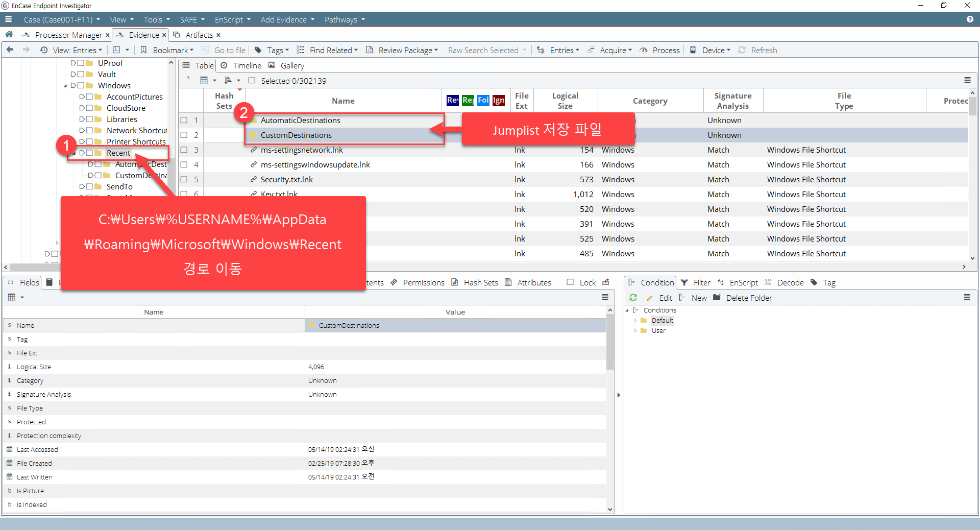Open the EnScript menu

232,19
